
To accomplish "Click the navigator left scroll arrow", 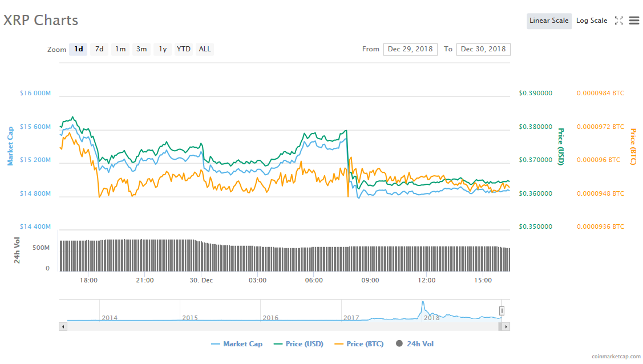I will tap(63, 326).
